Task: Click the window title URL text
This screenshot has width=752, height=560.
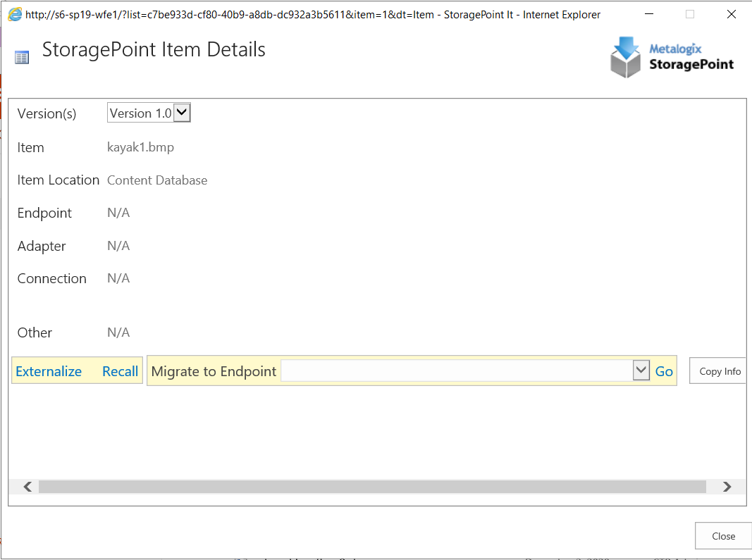Action: click(x=313, y=15)
